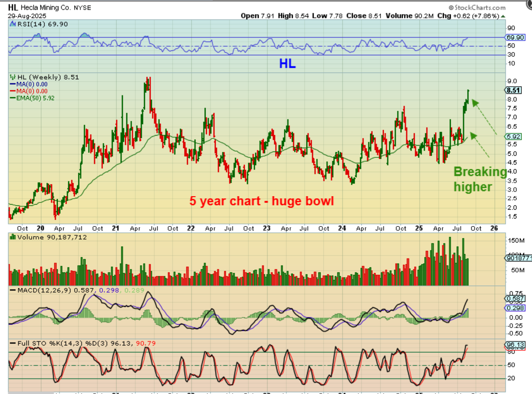Viewport: 532px width, 394px height.
Task: Click the Close 8.51 value in the header
Action: point(364,16)
